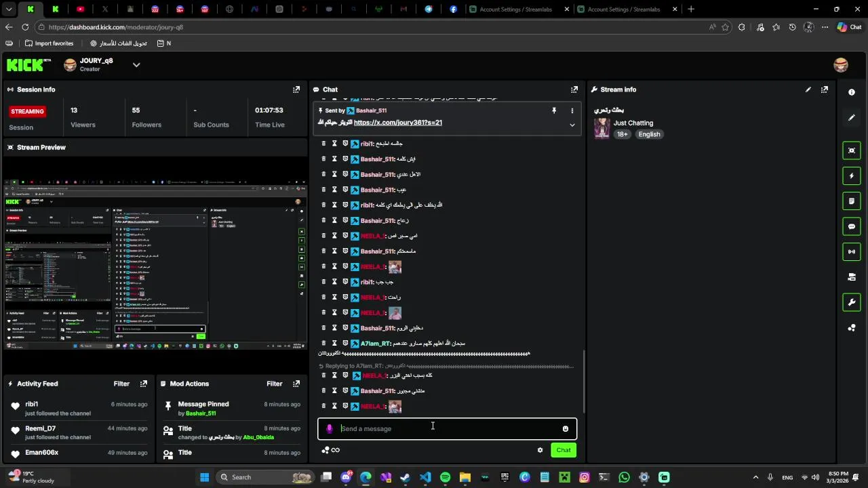Timeout NEELA_1 on last emote message
This screenshot has height=488, width=868.
point(334,407)
